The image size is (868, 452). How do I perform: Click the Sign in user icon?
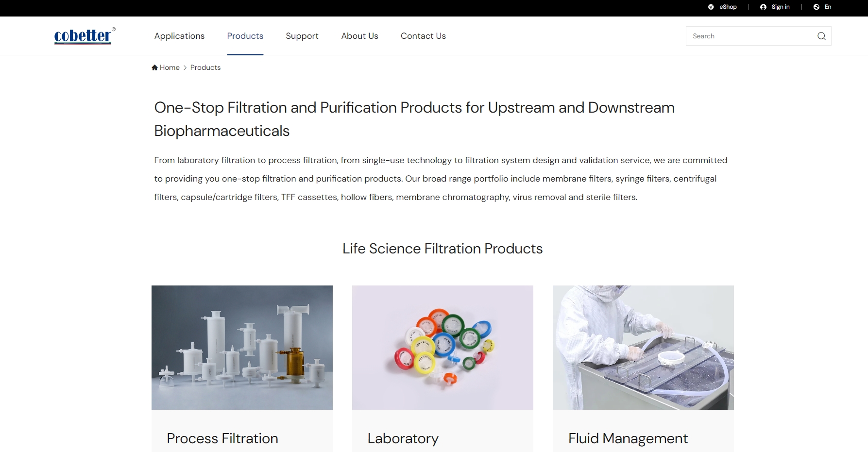coord(763,7)
